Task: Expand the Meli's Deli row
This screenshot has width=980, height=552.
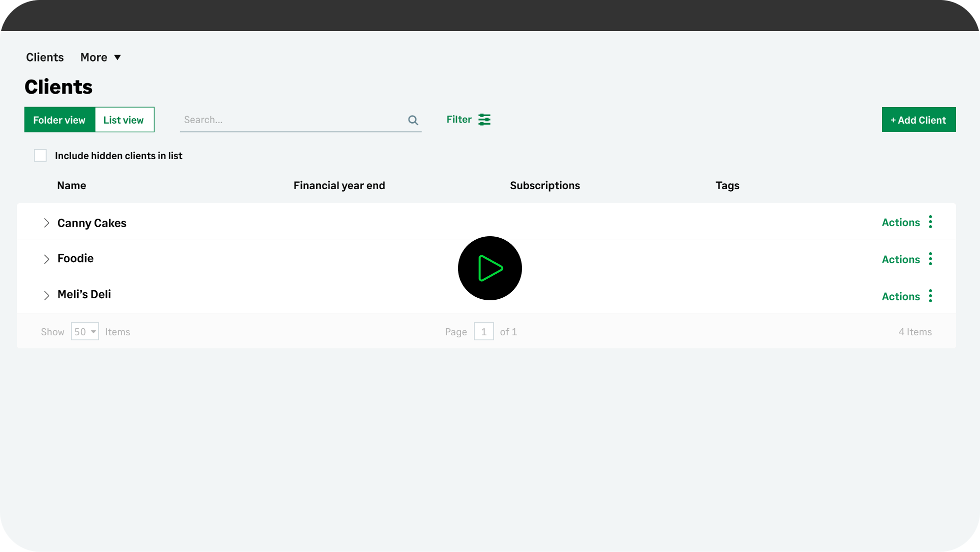Action: [x=46, y=295]
